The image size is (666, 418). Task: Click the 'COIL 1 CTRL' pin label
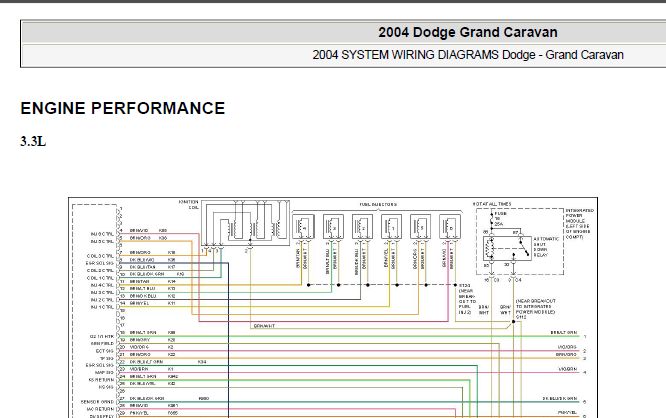coord(100,278)
